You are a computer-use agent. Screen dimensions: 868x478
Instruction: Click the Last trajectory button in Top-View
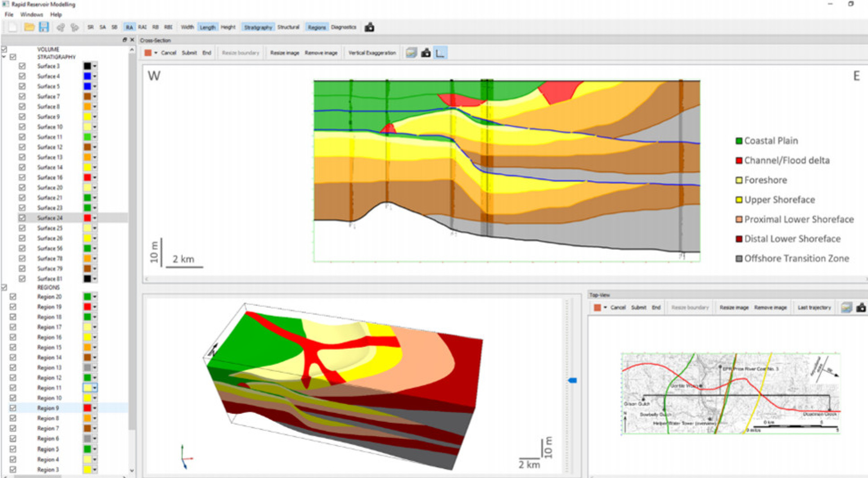(814, 308)
